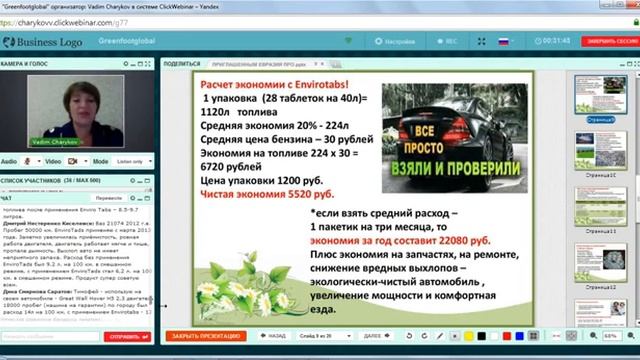
Task: Advance with the Далее next button
Action: pos(376,336)
